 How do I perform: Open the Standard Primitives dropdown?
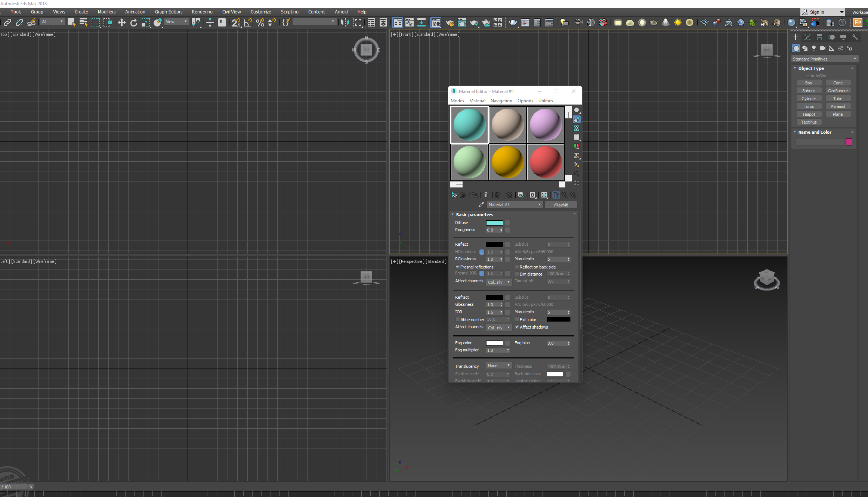click(x=824, y=59)
